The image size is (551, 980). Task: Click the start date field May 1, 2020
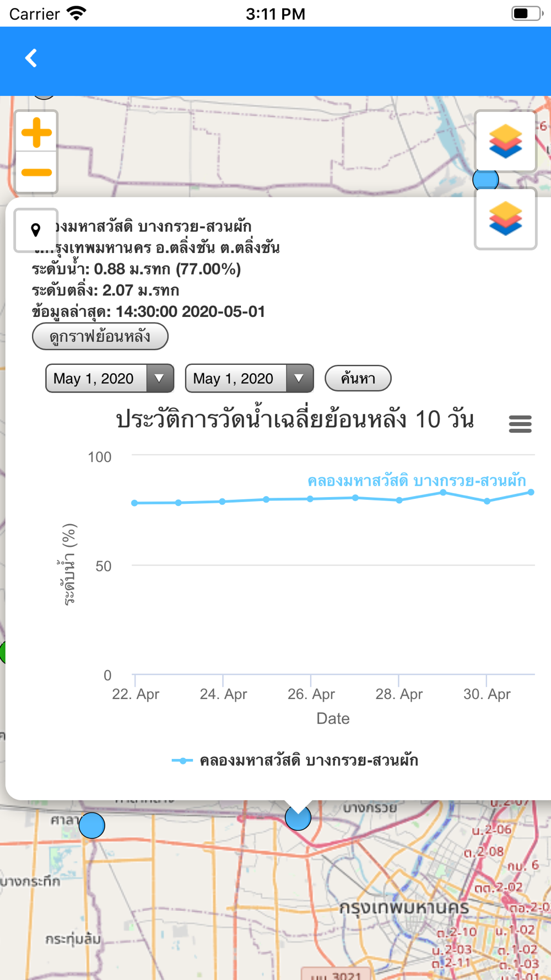pos(95,379)
